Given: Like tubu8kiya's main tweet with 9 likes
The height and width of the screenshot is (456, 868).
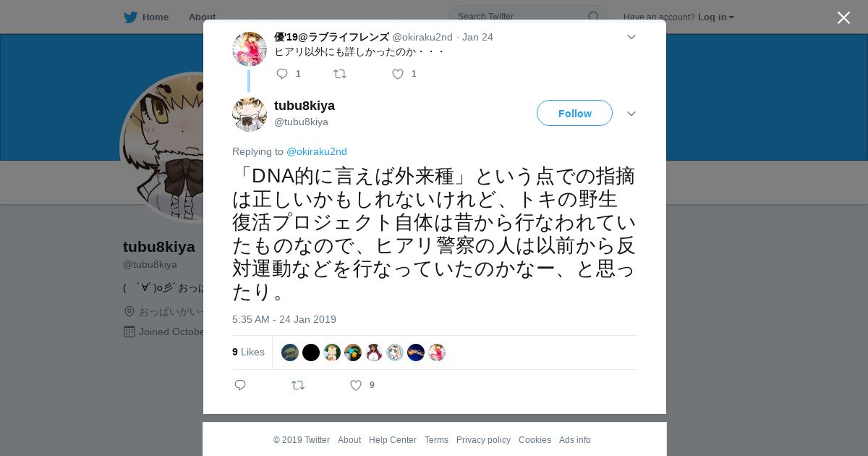Looking at the screenshot, I should pyautogui.click(x=356, y=385).
